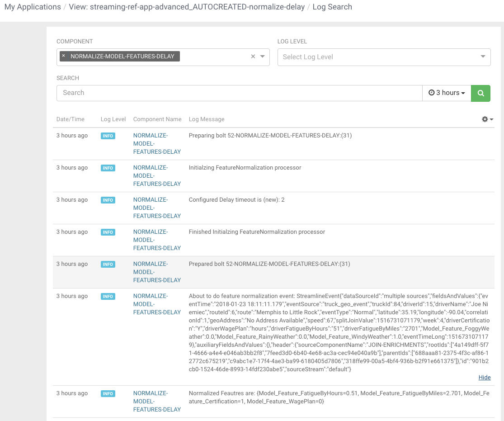Click INFO badge on Preparing bolt row
This screenshot has height=421, width=504.
[x=108, y=136]
